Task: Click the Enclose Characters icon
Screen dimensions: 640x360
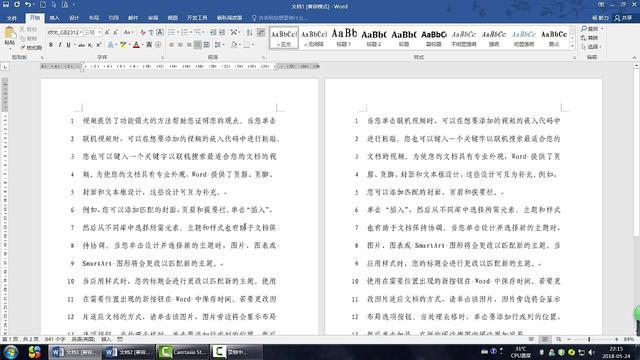Action: (158, 45)
